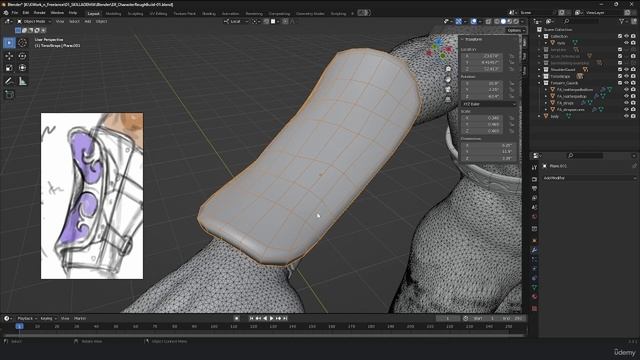The image size is (640, 360).
Task: Open the viewport Options dropdown
Action: 516,30
